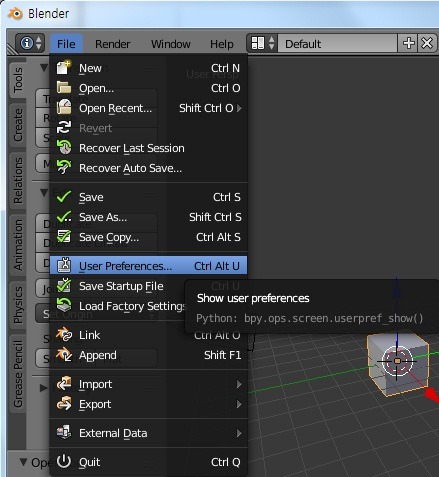Click the Load Factory Settings icon
This screenshot has height=477, width=439.
click(64, 305)
